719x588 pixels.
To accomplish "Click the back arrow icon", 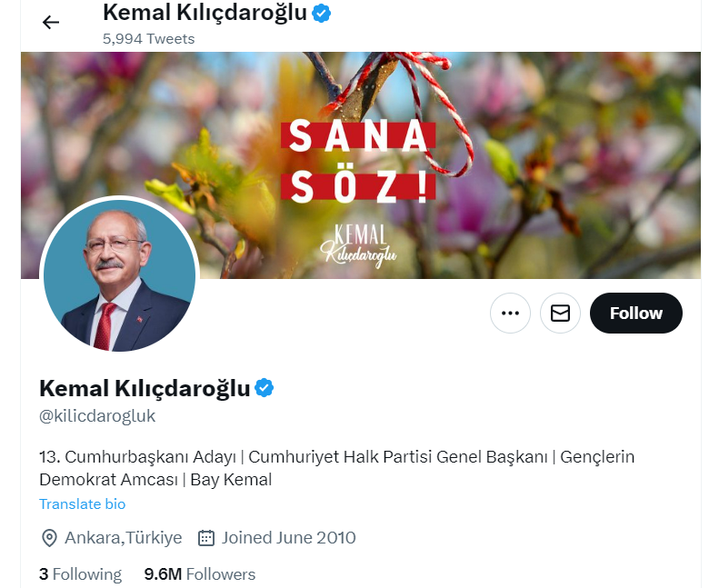I will tap(50, 22).
